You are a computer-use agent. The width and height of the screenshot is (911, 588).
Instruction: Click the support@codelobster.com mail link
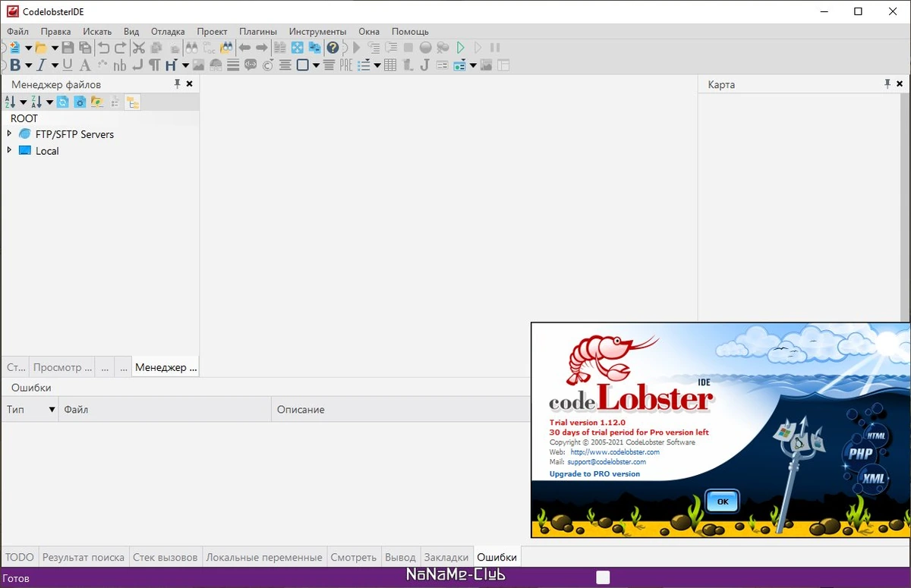tap(607, 461)
